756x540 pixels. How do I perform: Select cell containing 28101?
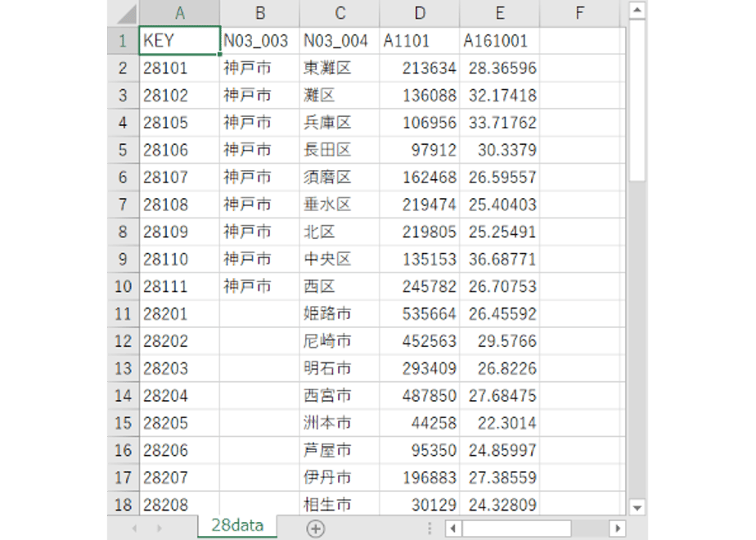[179, 68]
